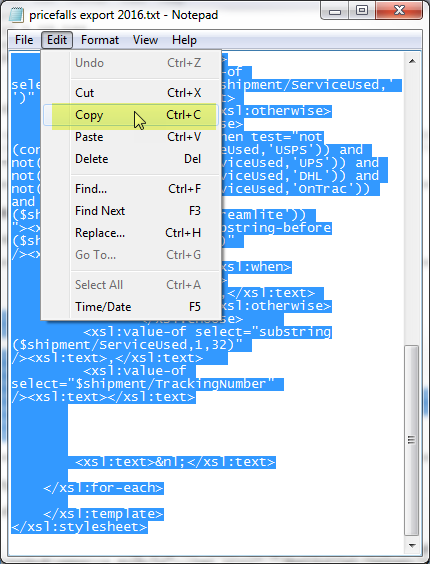Choose Paste from the Edit menu
The image size is (430, 564).
[x=131, y=137]
